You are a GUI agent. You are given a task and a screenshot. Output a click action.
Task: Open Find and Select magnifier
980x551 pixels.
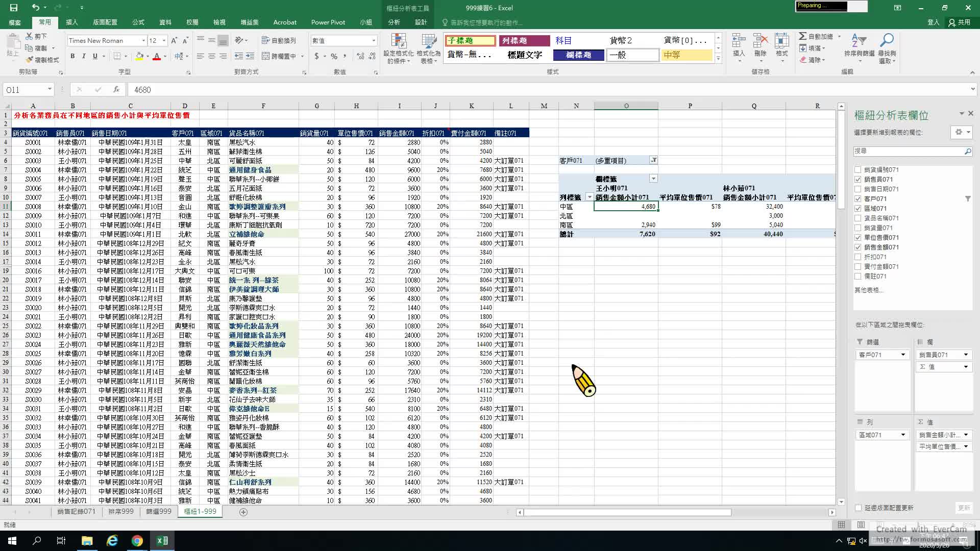tap(887, 49)
